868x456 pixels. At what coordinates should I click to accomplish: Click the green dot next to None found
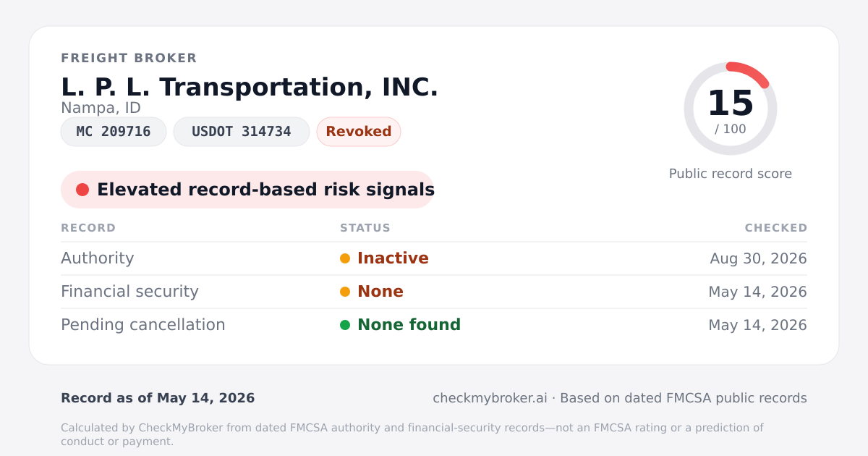tap(345, 325)
